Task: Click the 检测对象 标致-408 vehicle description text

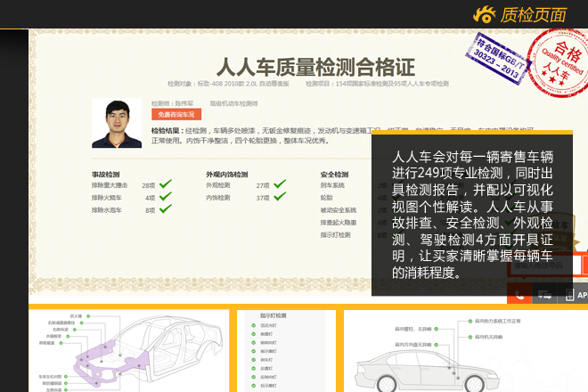Action: tap(228, 84)
